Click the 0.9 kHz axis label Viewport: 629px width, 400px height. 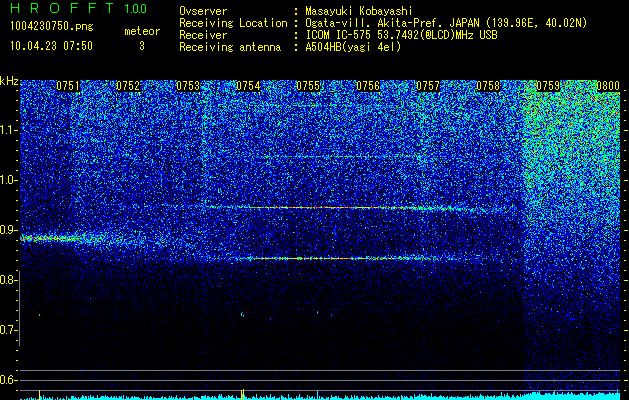(x=8, y=230)
